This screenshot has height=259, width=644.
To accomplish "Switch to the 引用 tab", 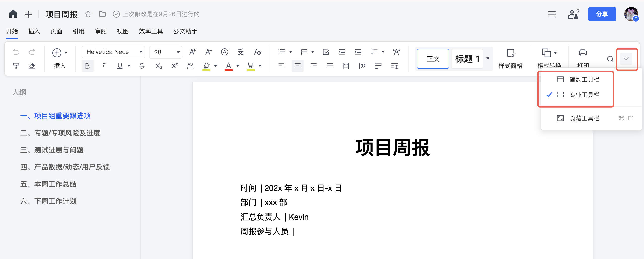I will coord(79,31).
